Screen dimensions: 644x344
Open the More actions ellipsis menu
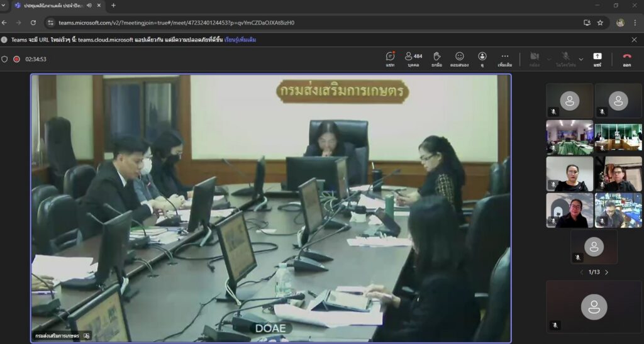click(504, 58)
